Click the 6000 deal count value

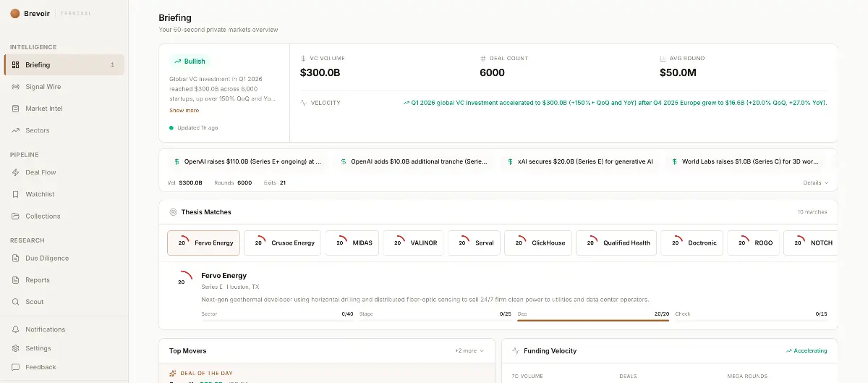pos(492,72)
